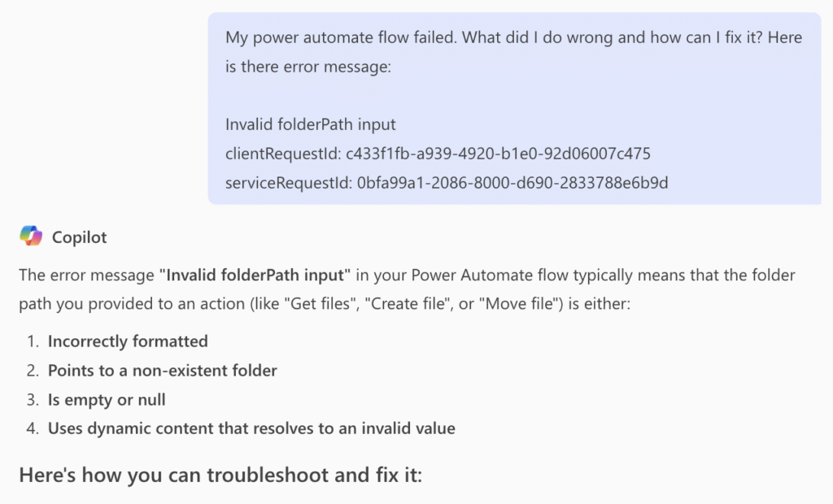Click the 'Here's how you can troubleshoot' heading
This screenshot has width=833, height=504.
220,475
